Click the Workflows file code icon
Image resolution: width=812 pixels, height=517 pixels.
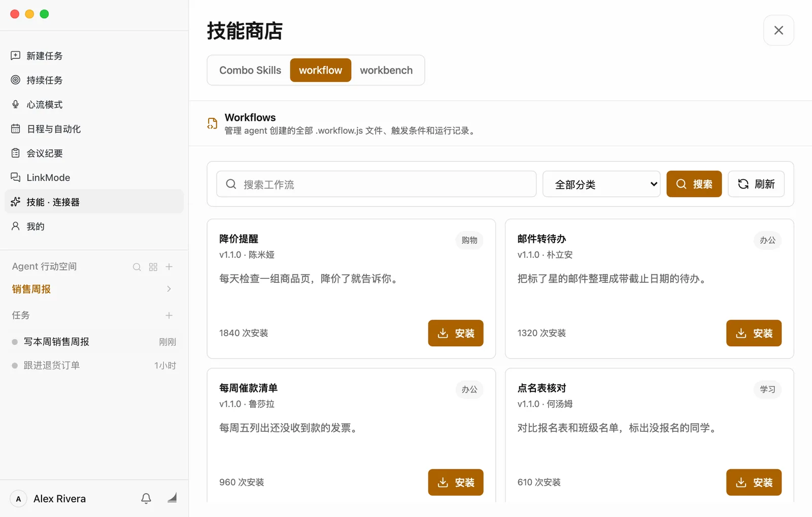coord(213,123)
